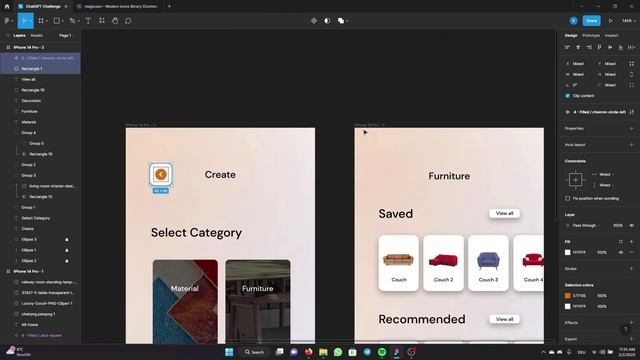The height and width of the screenshot is (360, 640).
Task: Open the vertical constraint Mixed dropdown
Action: (x=606, y=185)
